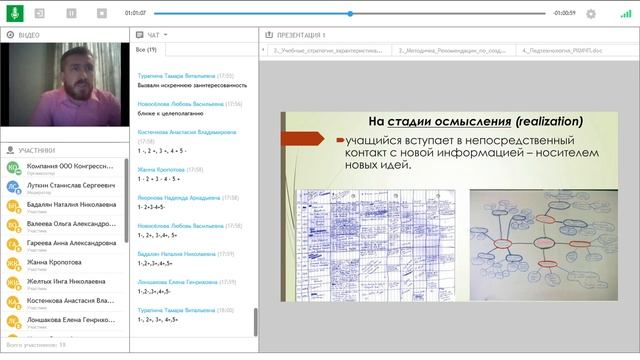Viewport: 640px width, 360px height.
Task: Click the participants list scrollbar
Action: tap(126, 200)
